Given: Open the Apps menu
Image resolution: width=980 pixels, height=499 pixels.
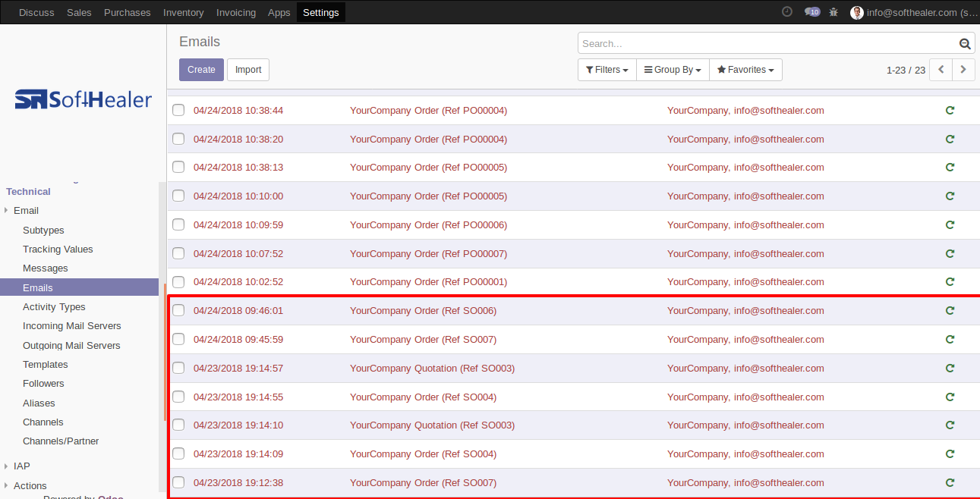Looking at the screenshot, I should [x=279, y=12].
